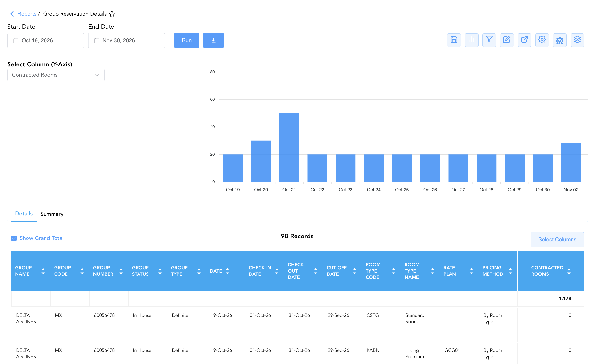Sort by Date column arrows
The height and width of the screenshot is (364, 591).
[227, 271]
